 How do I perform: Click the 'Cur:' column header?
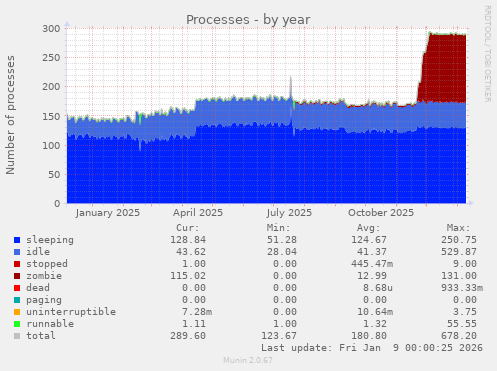[x=188, y=228]
